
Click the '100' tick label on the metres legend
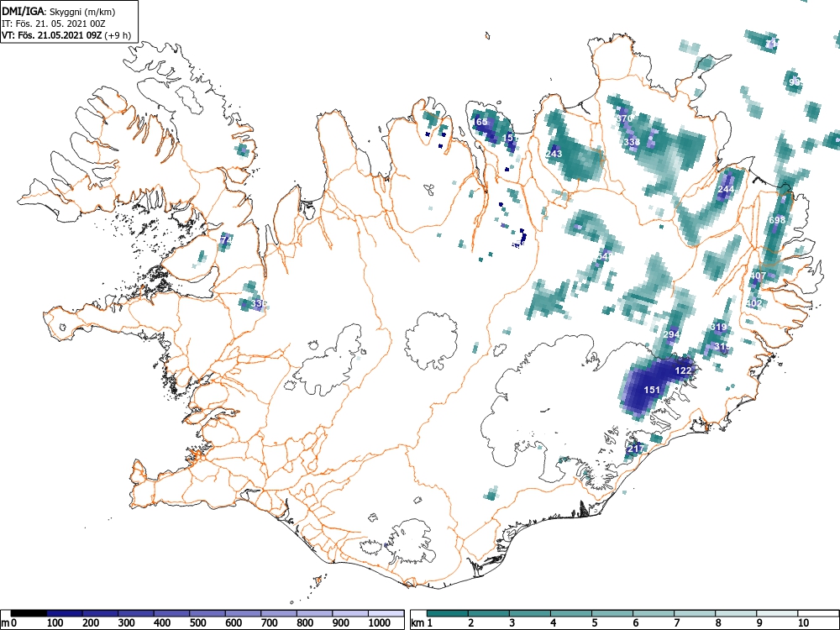point(55,623)
